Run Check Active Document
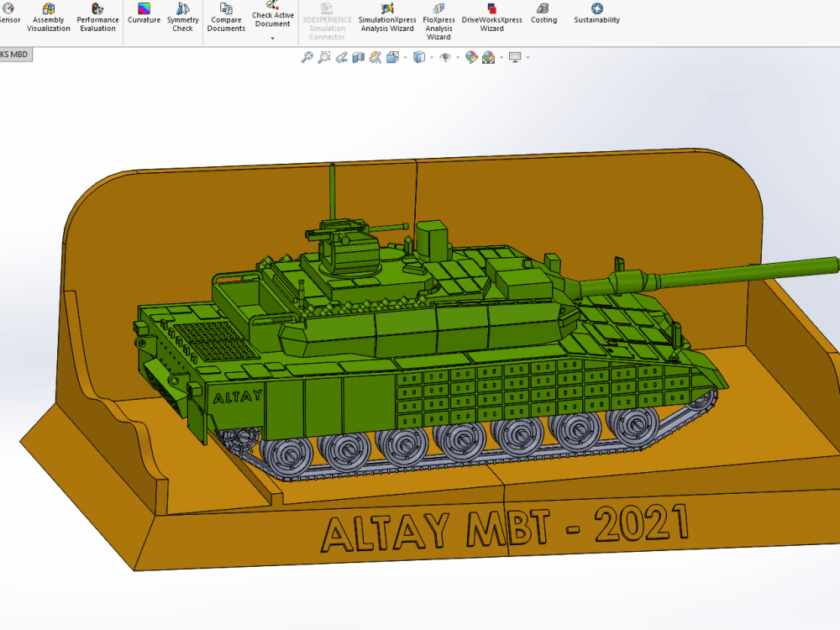 [273, 14]
